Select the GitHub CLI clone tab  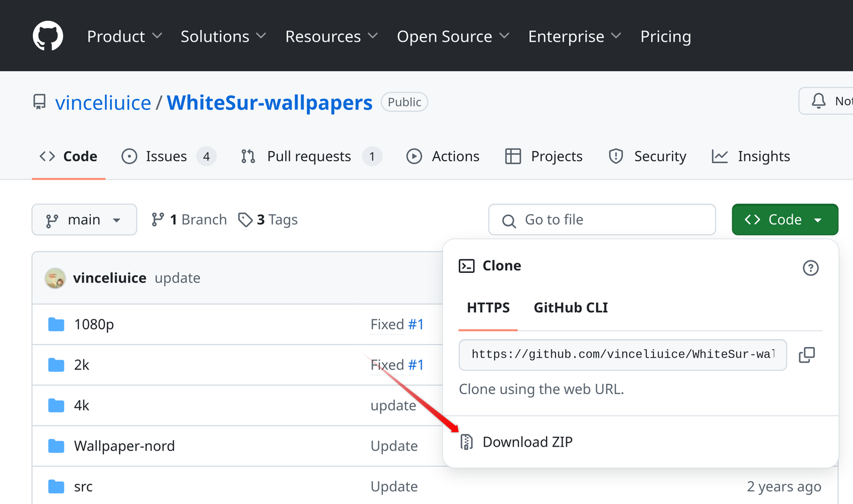click(x=570, y=308)
